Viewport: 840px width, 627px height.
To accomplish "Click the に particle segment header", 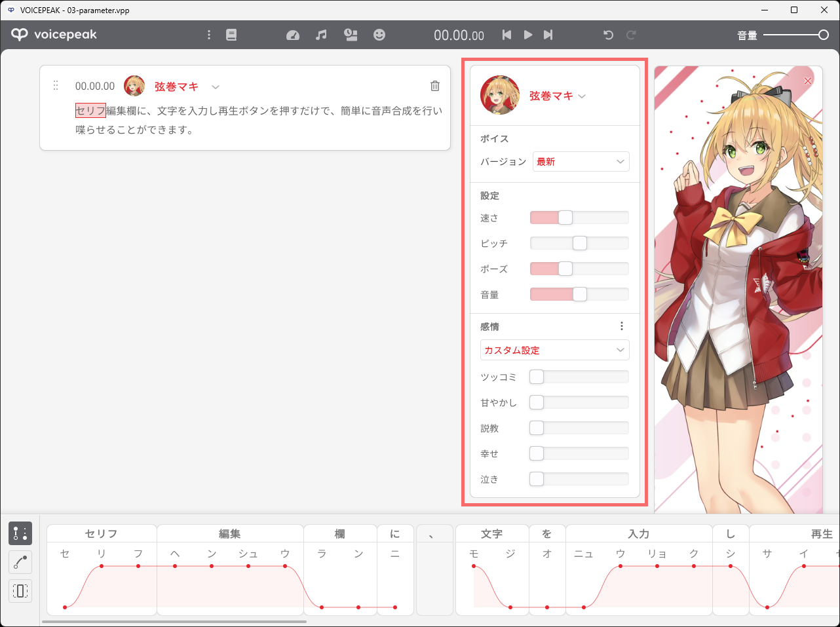I will pos(395,533).
